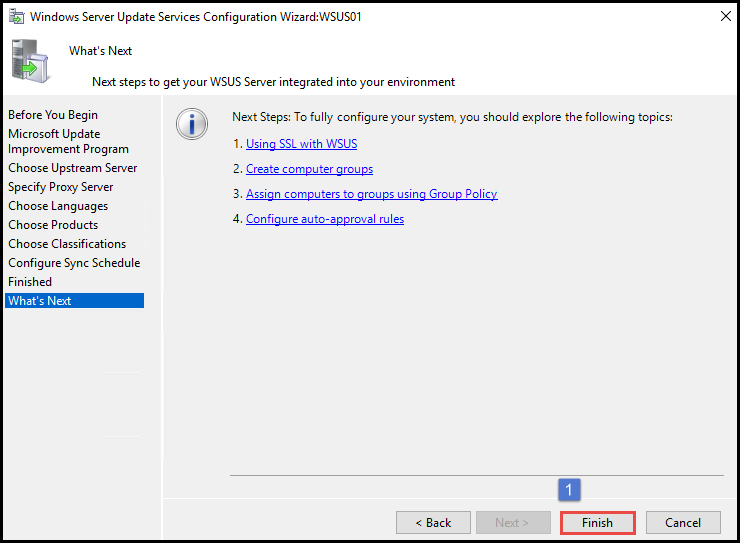Go to the Configure Sync Schedule step
Image resolution: width=740 pixels, height=543 pixels.
pyautogui.click(x=74, y=263)
